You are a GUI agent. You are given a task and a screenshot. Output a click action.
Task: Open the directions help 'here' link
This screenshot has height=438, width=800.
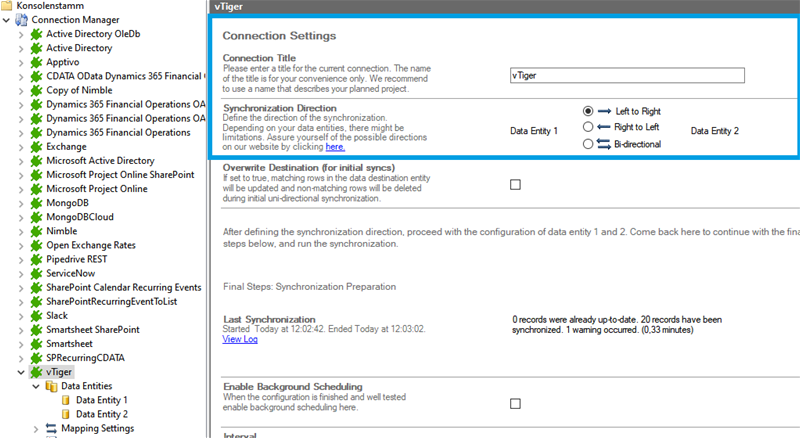[335, 147]
